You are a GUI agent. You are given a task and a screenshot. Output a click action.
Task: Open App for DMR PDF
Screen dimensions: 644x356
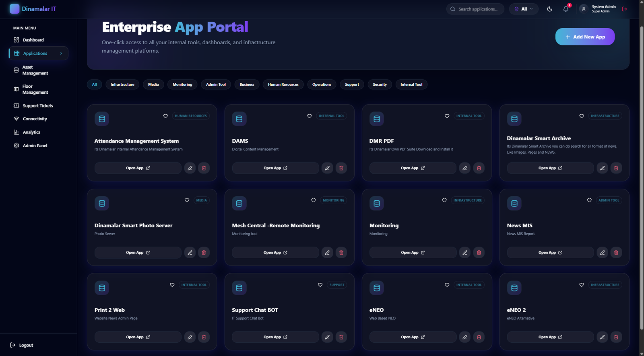413,168
